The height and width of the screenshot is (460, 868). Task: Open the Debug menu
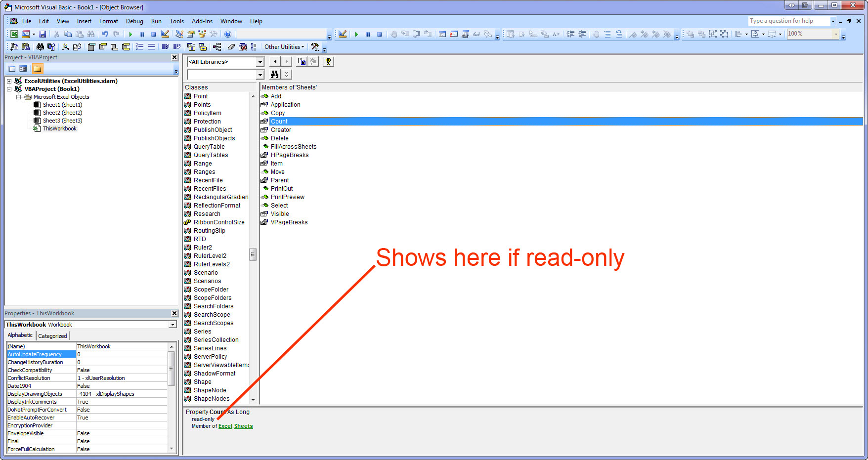coord(134,21)
